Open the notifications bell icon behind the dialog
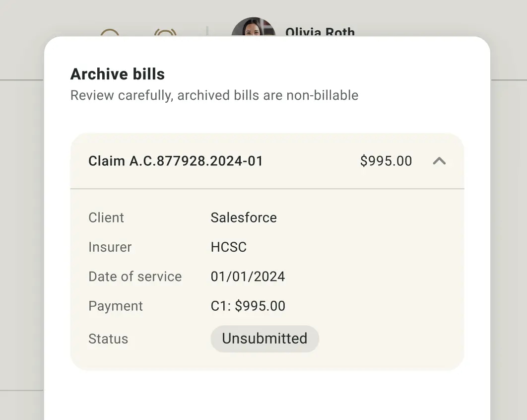Screen dimensions: 527x420 coord(165,32)
